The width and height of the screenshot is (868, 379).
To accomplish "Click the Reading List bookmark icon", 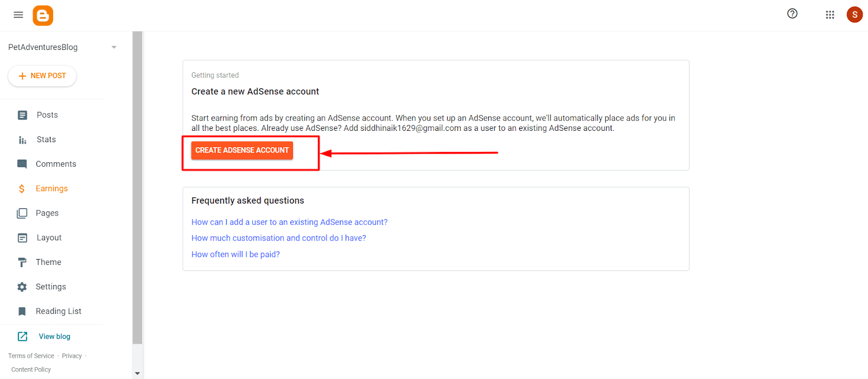I will point(22,311).
